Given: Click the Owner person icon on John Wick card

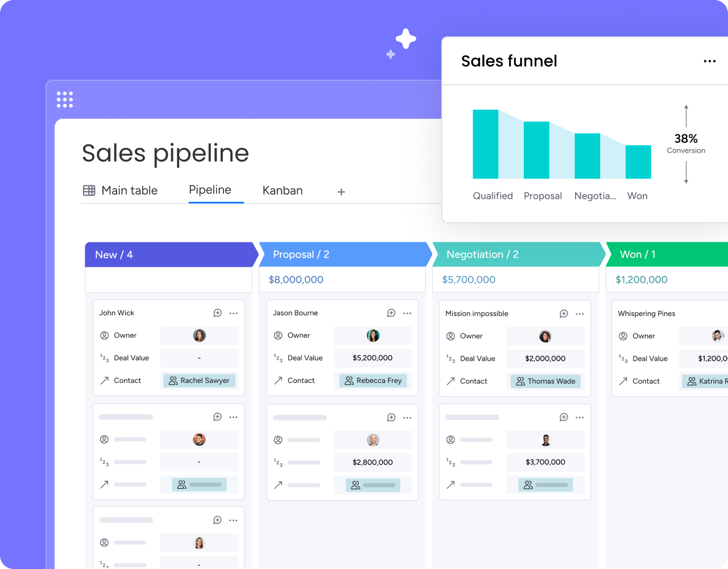Looking at the screenshot, I should click(x=105, y=336).
